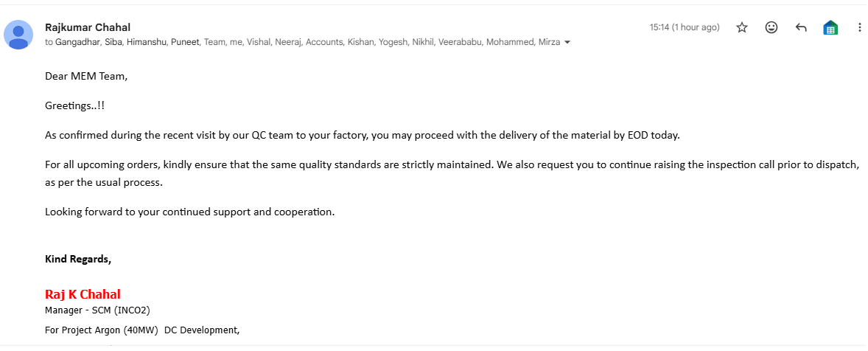Reply using the curved arrow icon
Viewport: 868px width, 351px height.
coord(800,28)
